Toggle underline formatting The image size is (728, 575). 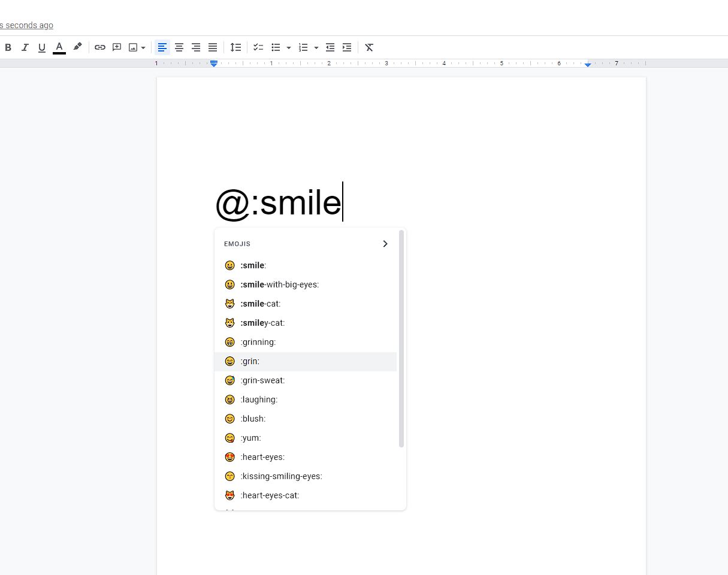click(42, 47)
